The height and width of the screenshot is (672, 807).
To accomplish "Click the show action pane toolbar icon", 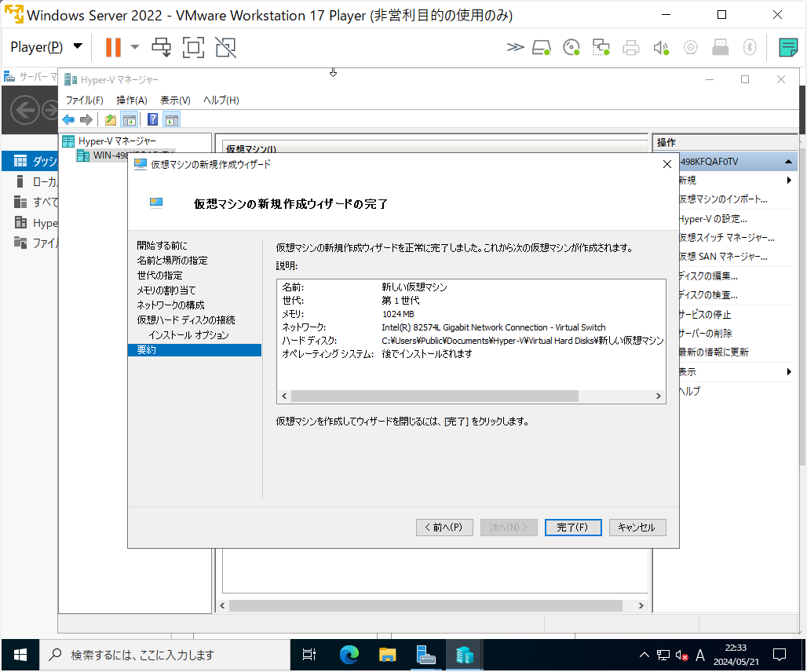I will 171,119.
